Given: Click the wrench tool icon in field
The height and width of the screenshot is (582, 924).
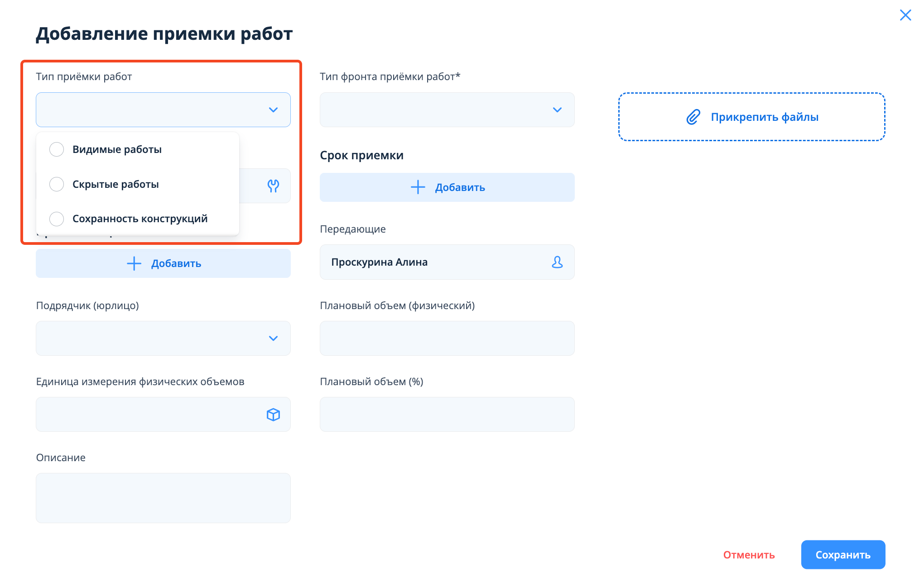Looking at the screenshot, I should click(273, 186).
